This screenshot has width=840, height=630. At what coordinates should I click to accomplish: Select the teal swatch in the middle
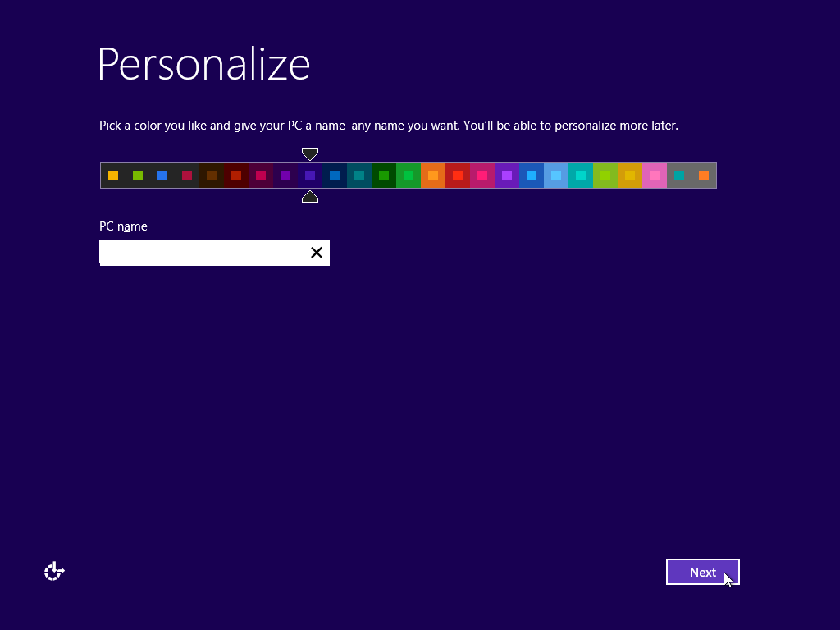point(359,175)
